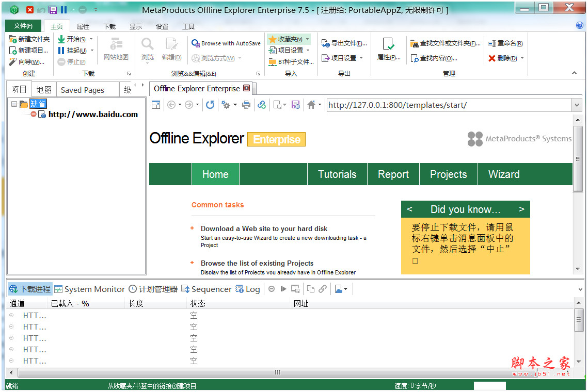Click the undock browser window icon
This screenshot has height=392, width=588.
click(x=156, y=105)
